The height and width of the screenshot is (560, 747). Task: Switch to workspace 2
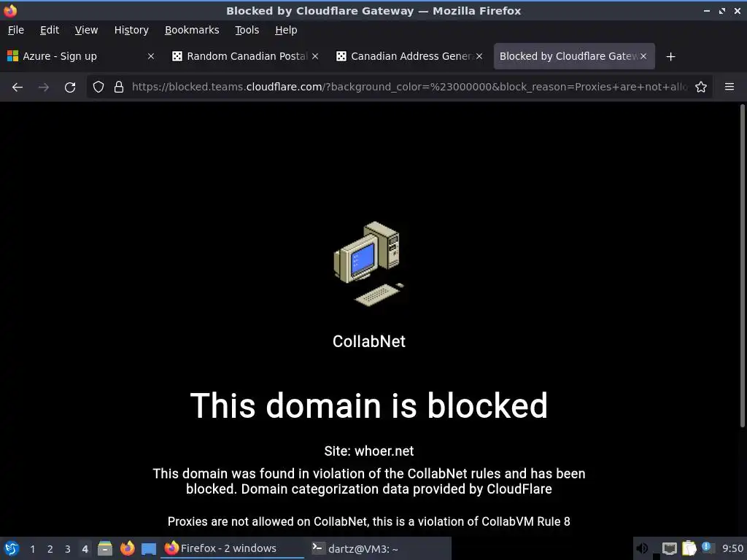50,549
